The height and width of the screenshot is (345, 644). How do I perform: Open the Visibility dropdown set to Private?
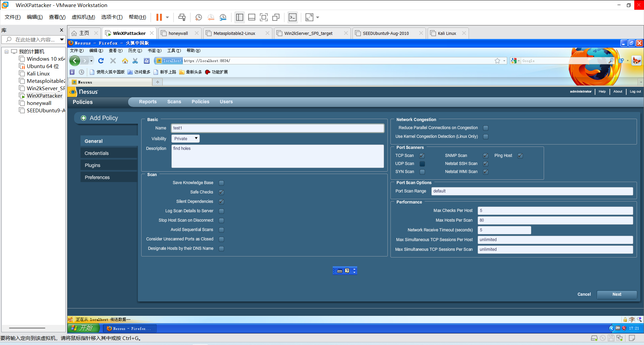pyautogui.click(x=185, y=138)
